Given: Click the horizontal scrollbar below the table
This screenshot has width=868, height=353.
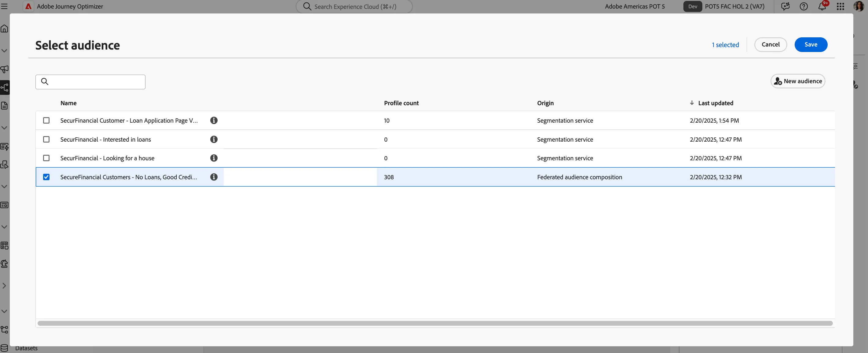Looking at the screenshot, I should (x=435, y=323).
